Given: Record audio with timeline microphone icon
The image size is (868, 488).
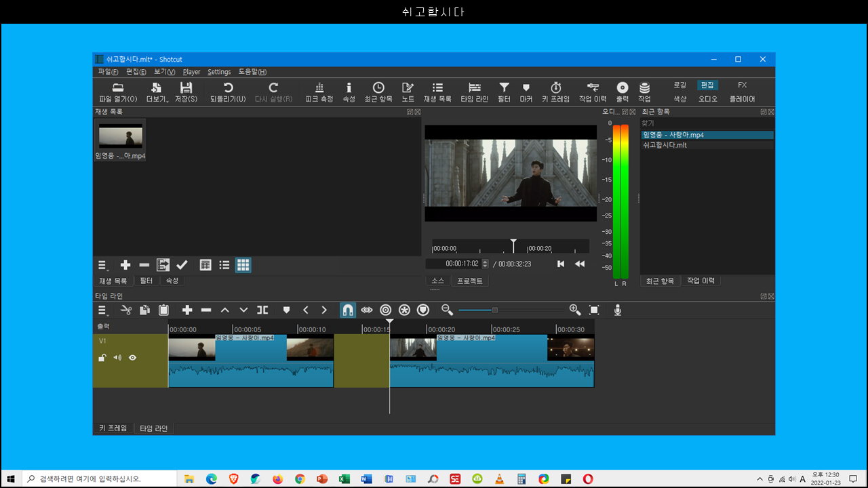Looking at the screenshot, I should 618,310.
